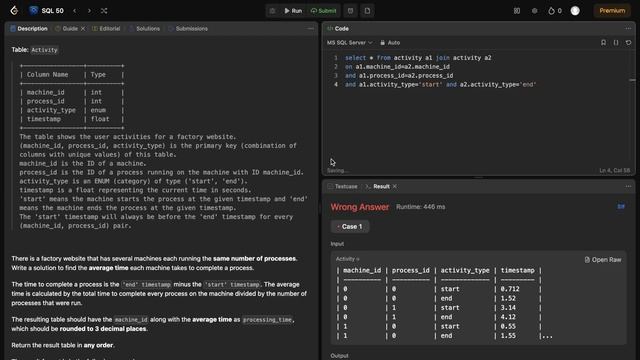The height and width of the screenshot is (360, 640).
Task: Click Open Raw for input
Action: (603, 260)
